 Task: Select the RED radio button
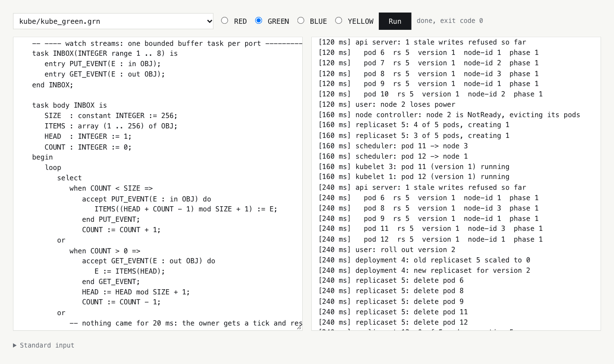tap(224, 20)
